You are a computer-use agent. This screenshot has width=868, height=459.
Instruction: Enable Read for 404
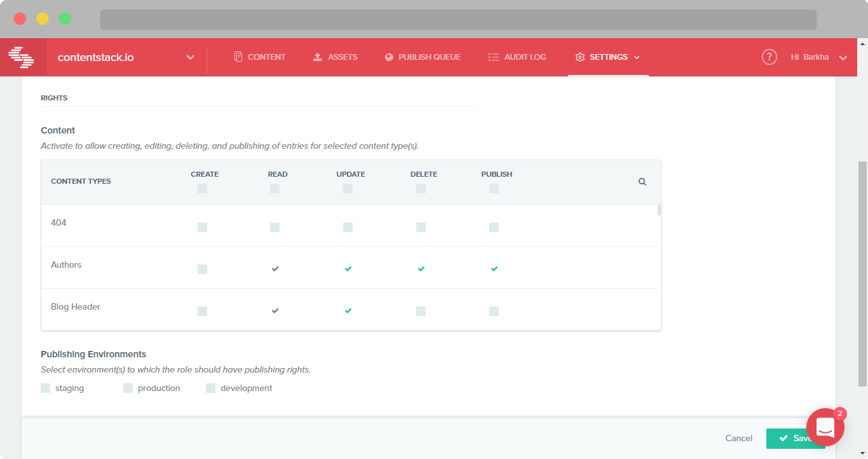pyautogui.click(x=275, y=227)
